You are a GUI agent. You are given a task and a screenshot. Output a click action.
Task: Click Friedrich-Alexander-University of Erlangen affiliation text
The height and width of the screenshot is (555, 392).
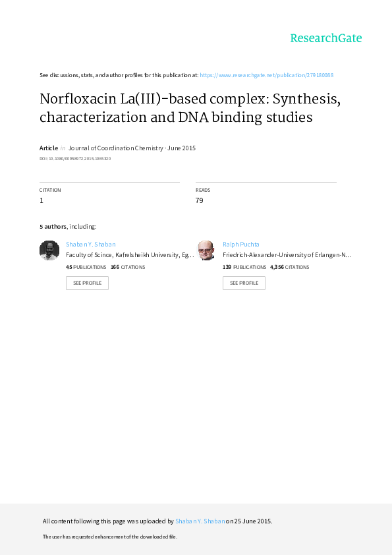coord(287,255)
